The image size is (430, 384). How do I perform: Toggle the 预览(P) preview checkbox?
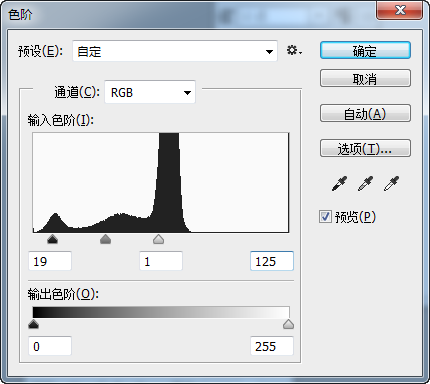point(325,217)
